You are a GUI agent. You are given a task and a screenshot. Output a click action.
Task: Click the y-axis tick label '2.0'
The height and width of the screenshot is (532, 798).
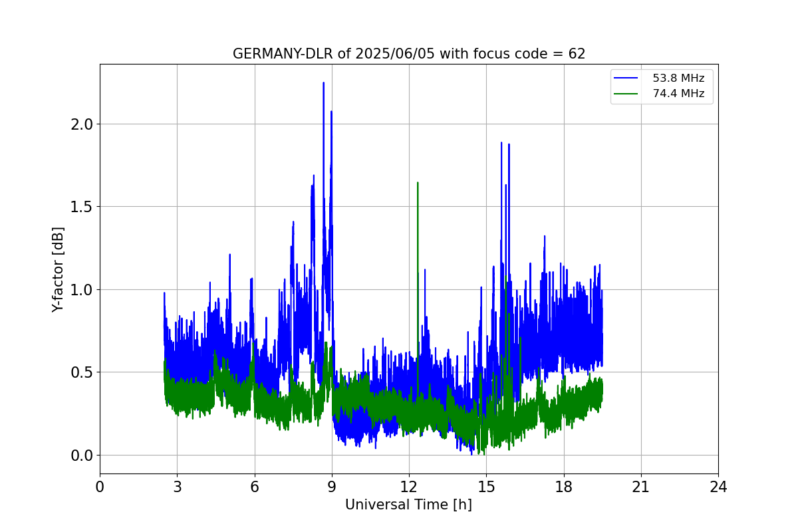[82, 124]
